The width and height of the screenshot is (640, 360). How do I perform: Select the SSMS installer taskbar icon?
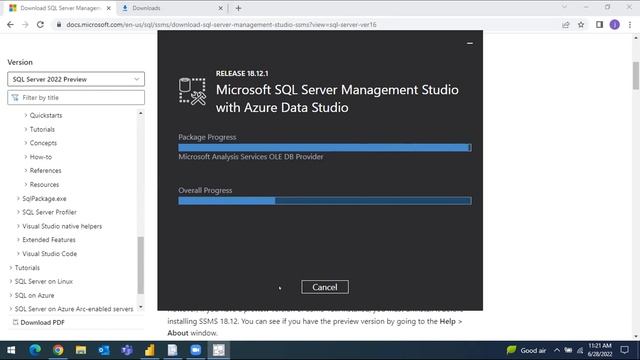coord(219,350)
